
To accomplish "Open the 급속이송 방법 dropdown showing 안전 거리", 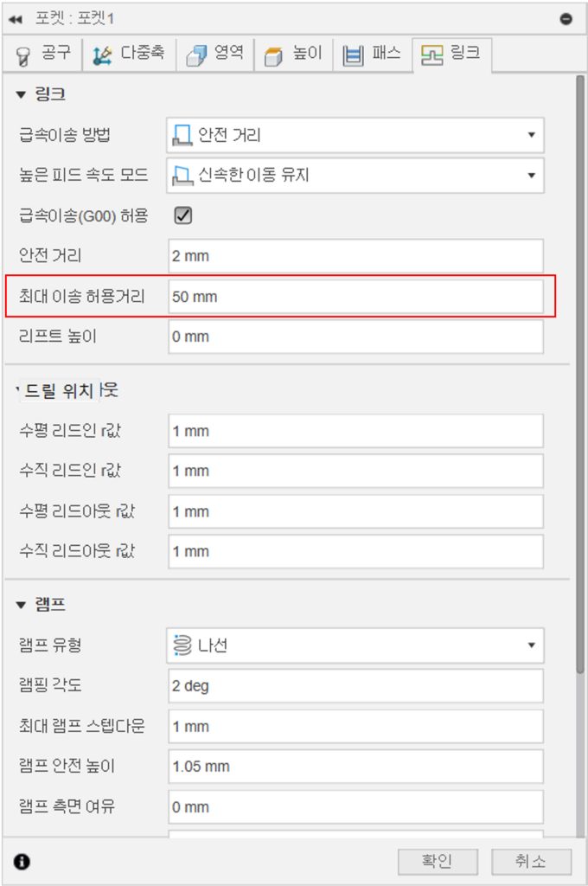I will click(x=355, y=135).
